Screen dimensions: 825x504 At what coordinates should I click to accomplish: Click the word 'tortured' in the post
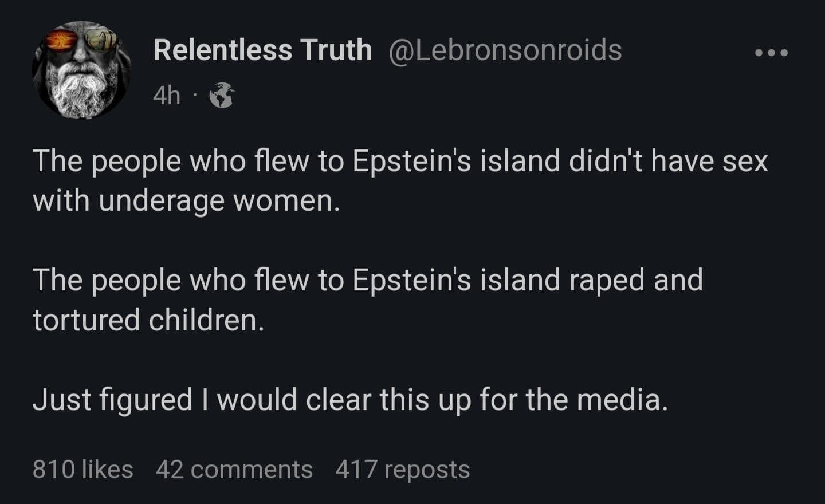pyautogui.click(x=87, y=320)
